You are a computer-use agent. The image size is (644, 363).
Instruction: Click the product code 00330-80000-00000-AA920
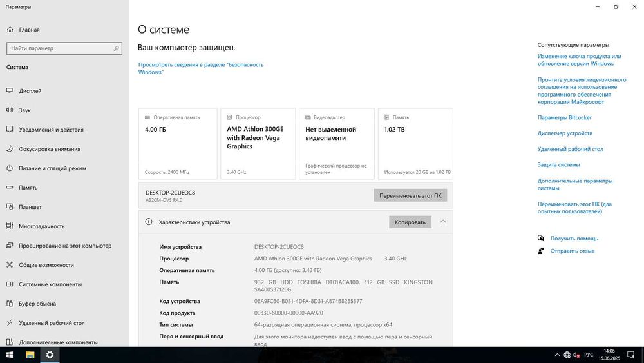point(289,313)
